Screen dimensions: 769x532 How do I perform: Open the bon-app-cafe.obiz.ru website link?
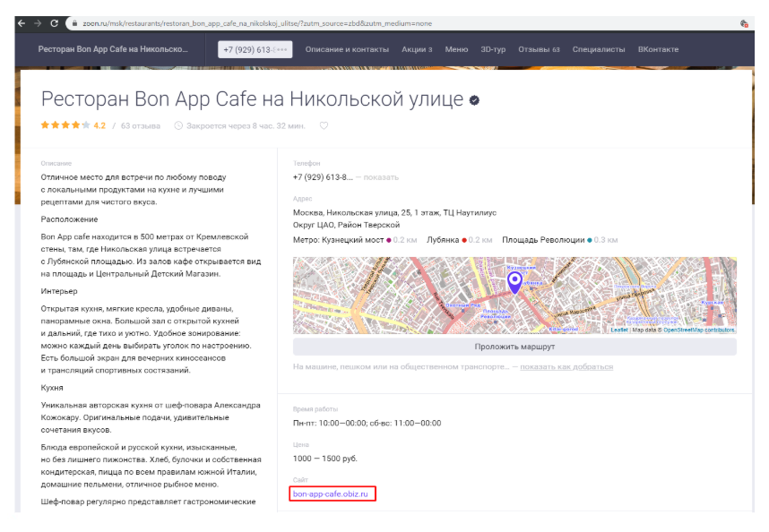pos(331,493)
